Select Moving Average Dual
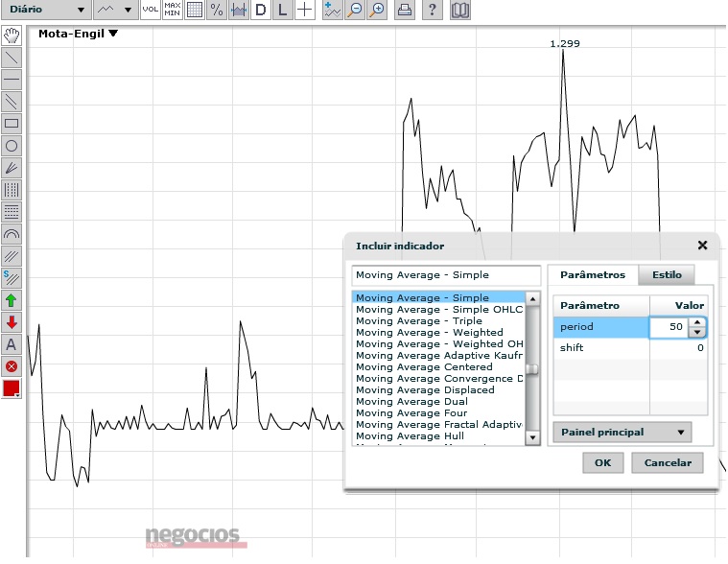The image size is (728, 564). tap(438, 402)
